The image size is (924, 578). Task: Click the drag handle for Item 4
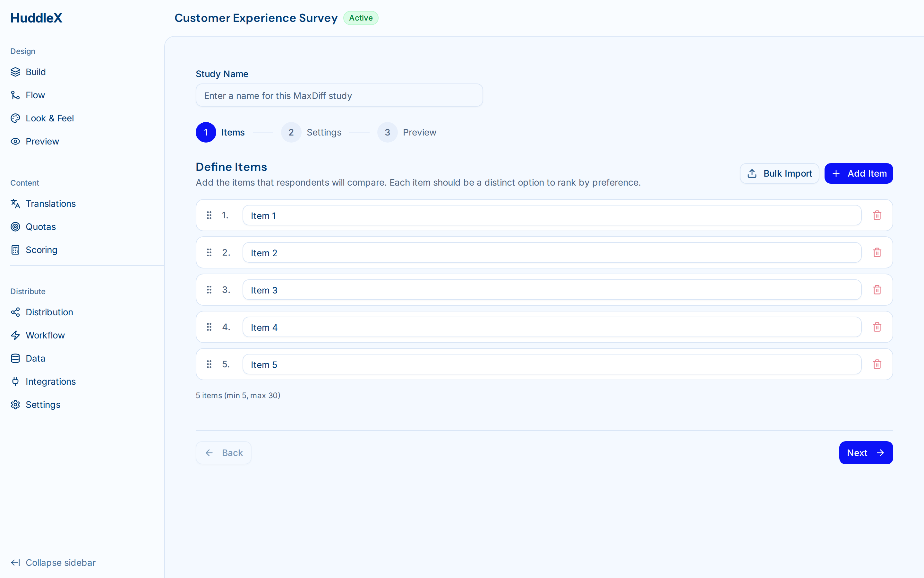click(x=209, y=327)
